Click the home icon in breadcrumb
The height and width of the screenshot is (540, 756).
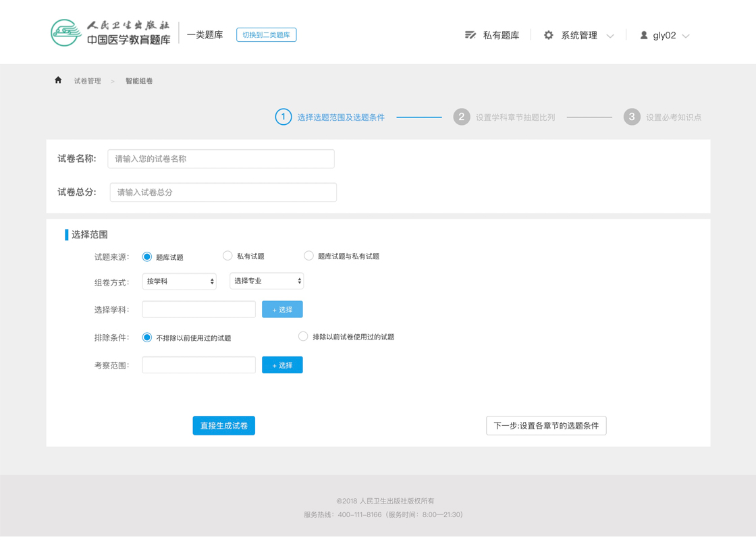(58, 80)
